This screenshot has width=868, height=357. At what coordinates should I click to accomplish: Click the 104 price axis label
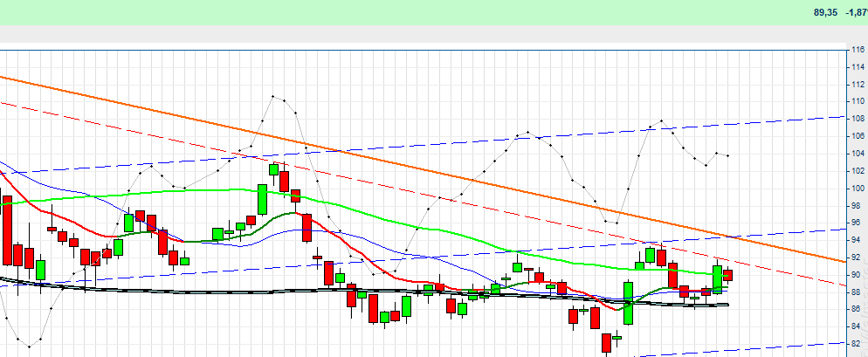pos(858,154)
